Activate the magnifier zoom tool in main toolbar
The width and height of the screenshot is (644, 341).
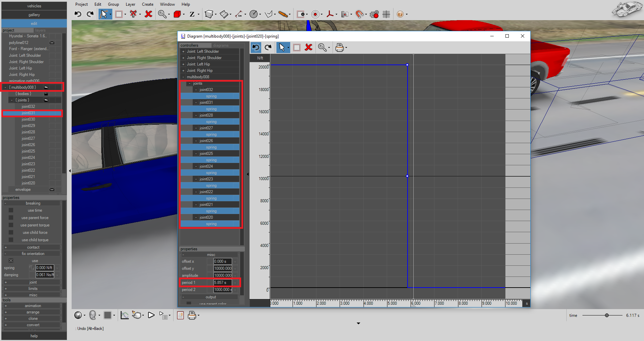(x=162, y=14)
